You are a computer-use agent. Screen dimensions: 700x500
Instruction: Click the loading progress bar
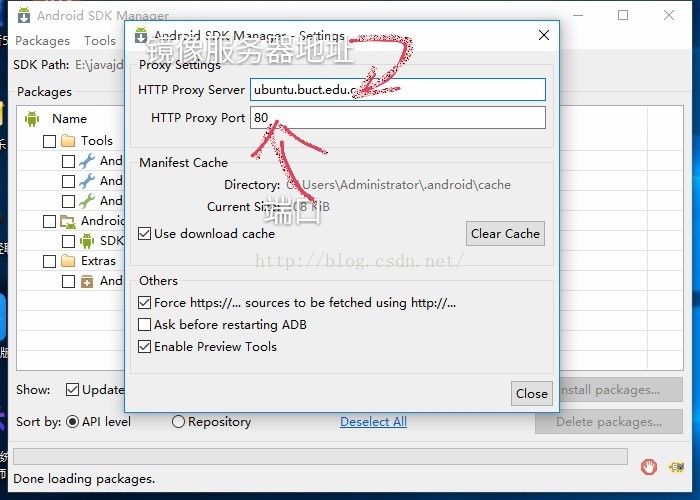(320, 457)
